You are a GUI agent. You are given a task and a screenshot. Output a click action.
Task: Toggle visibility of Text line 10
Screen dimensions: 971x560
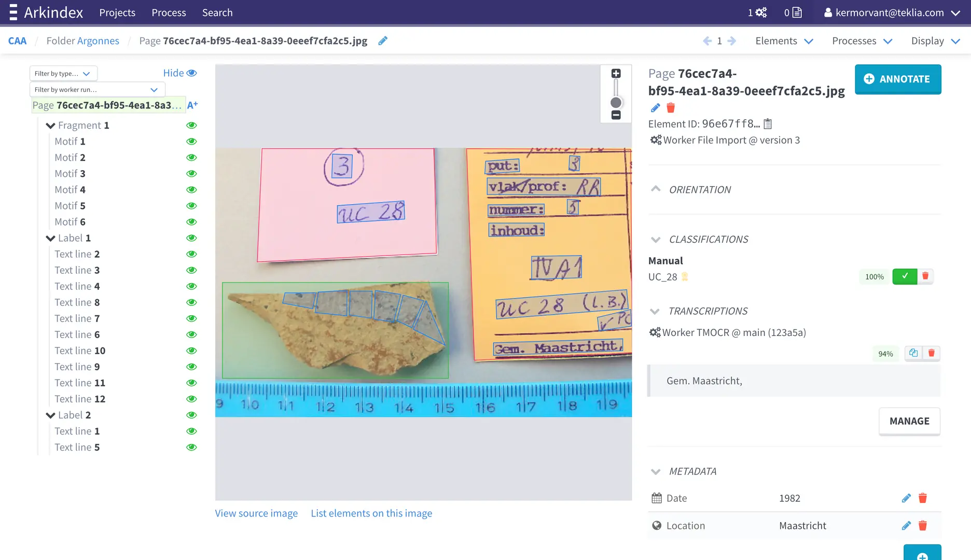tap(191, 351)
